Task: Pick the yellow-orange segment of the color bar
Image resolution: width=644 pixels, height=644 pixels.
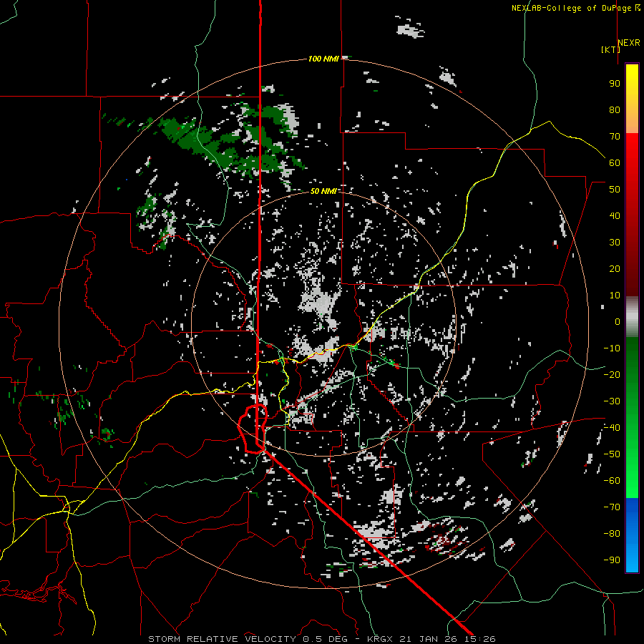Action: pyautogui.click(x=632, y=99)
